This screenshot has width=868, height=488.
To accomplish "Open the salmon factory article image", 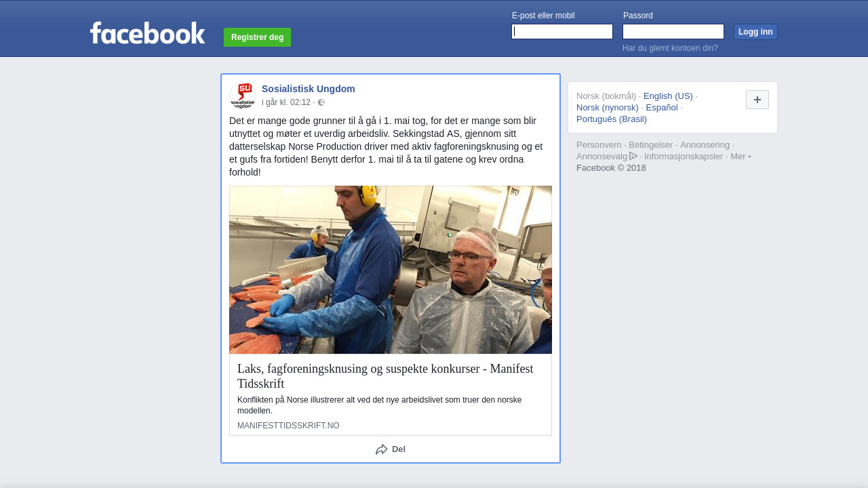I will (391, 270).
